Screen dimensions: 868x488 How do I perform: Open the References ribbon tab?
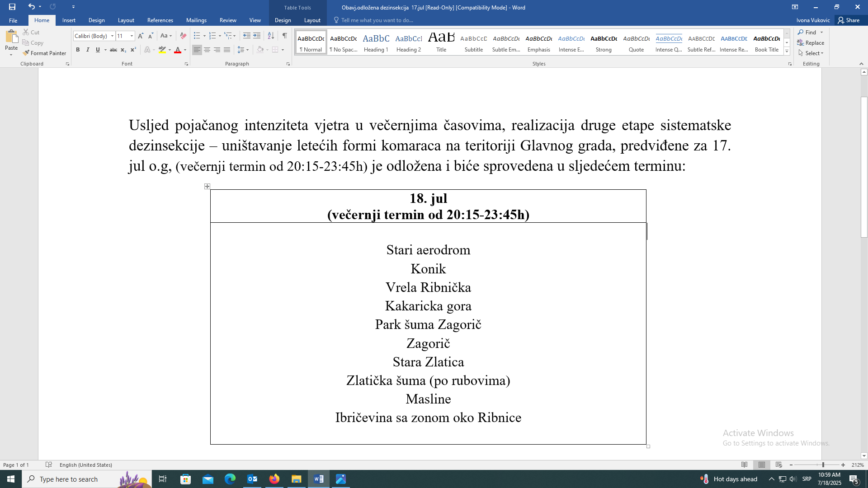(160, 20)
